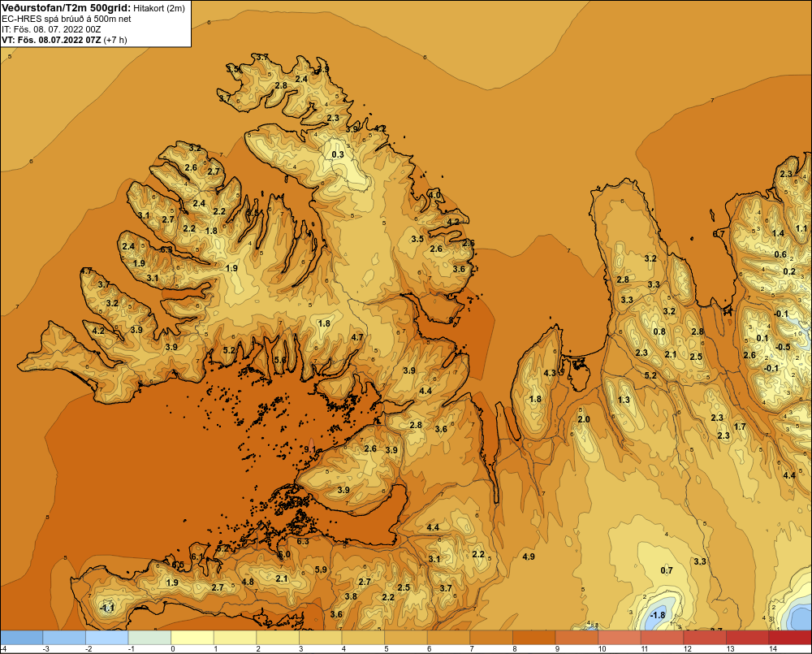Image resolution: width=812 pixels, height=654 pixels.
Task: Click the 'EC-HRES spá brúuð á 500m net' line
Action: point(67,19)
